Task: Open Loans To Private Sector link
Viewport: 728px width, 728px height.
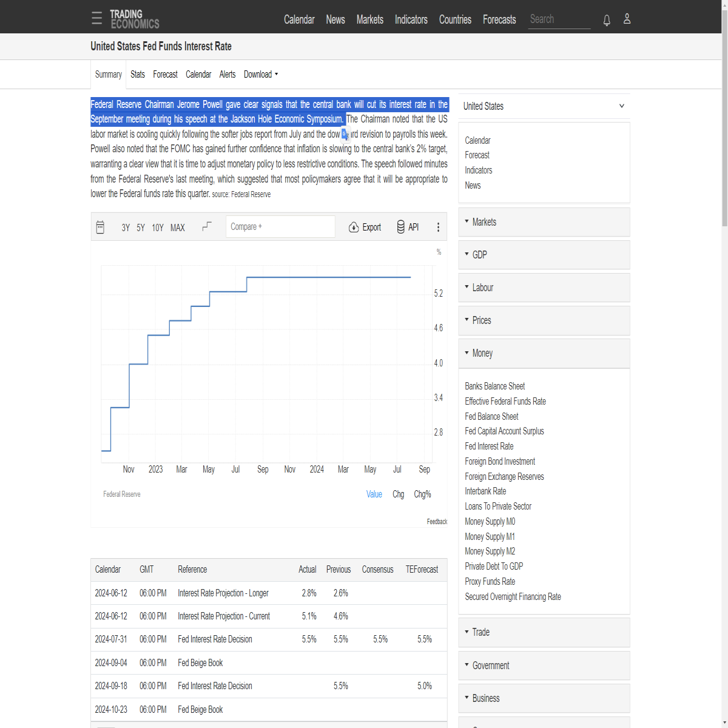Action: [498, 506]
